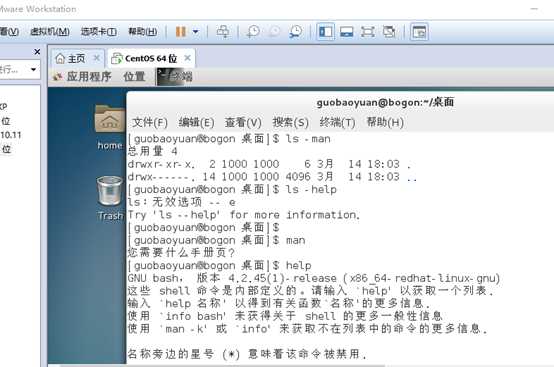This screenshot has height=367, width=554.
Task: Switch to Unity mode
Action: pos(389,32)
